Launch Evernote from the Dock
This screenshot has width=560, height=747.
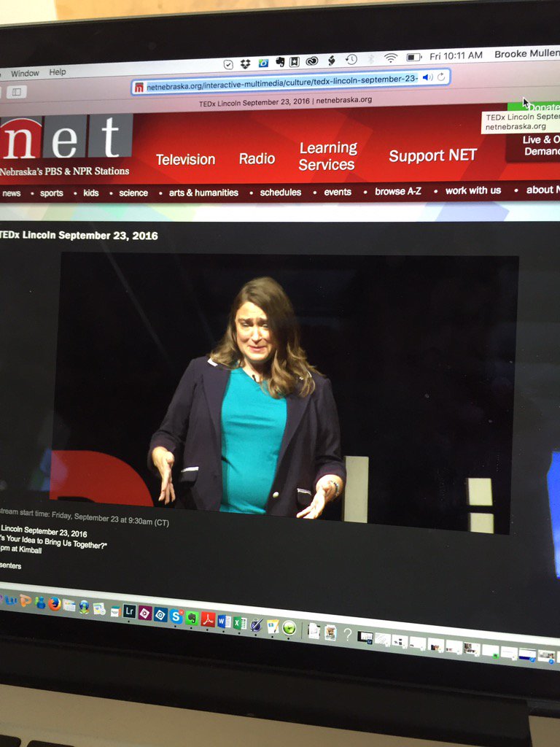click(192, 618)
